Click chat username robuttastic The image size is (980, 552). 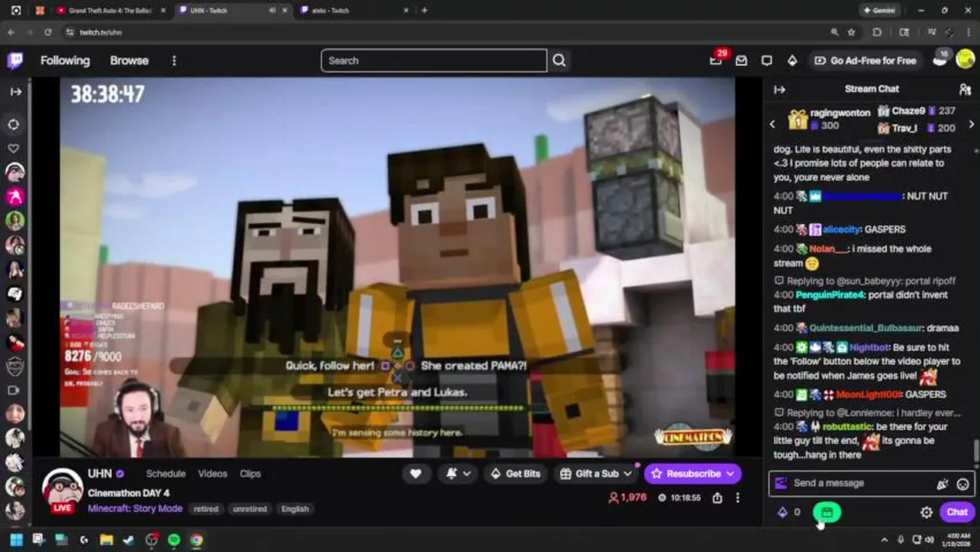click(x=847, y=426)
